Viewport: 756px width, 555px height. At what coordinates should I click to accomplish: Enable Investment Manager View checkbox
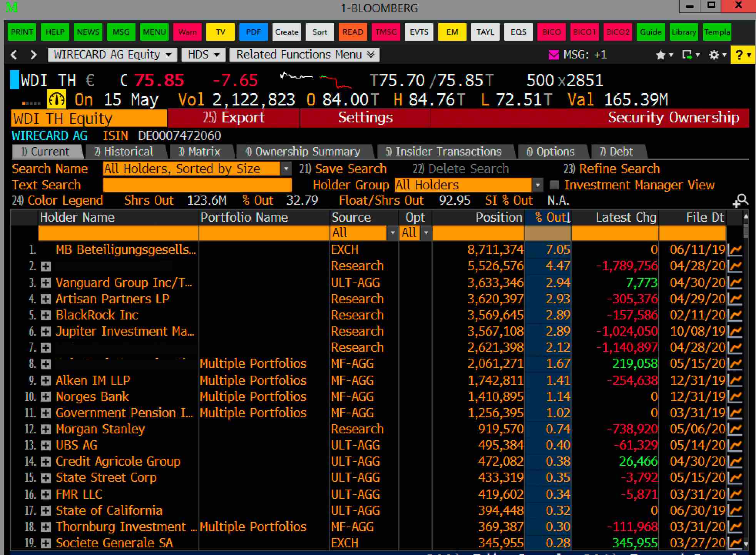coord(554,185)
